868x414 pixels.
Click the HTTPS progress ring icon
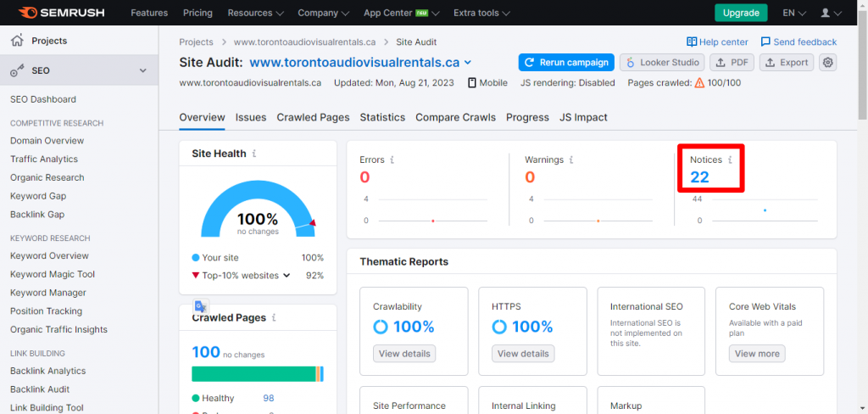(x=499, y=327)
